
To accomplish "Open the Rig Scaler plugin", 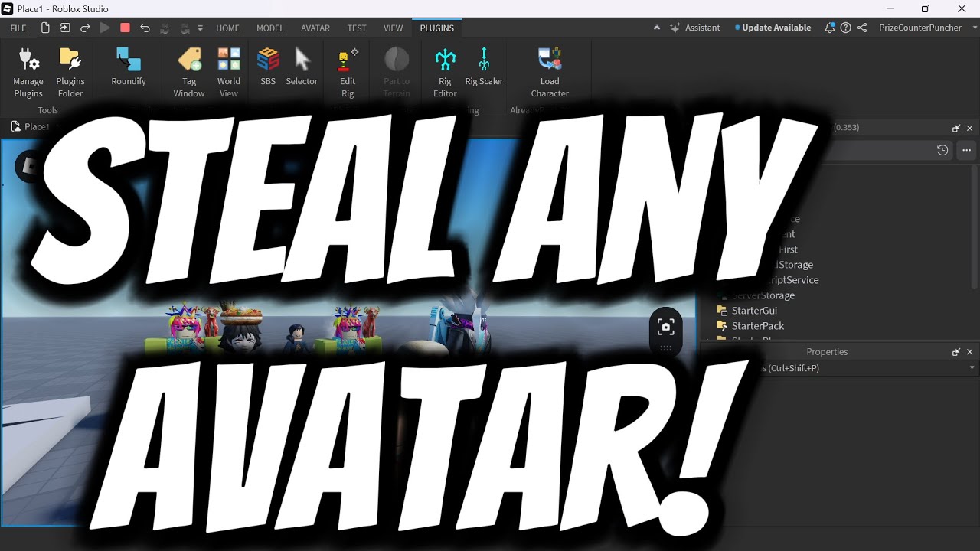I will 484,67.
